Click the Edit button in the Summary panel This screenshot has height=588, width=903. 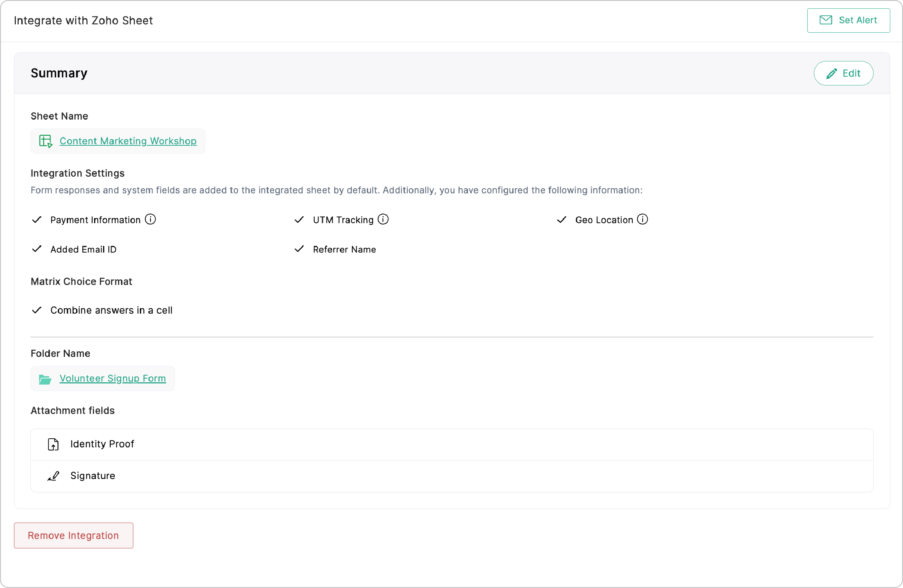pyautogui.click(x=843, y=73)
